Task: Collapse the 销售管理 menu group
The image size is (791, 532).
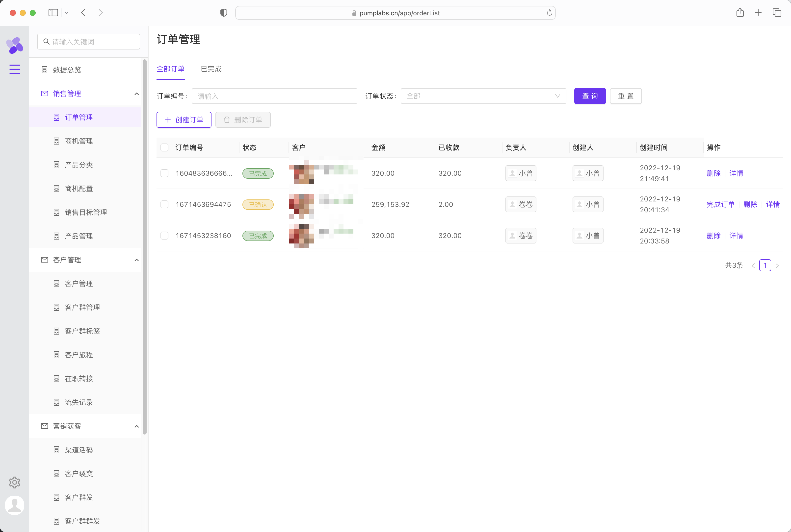Action: (x=136, y=94)
